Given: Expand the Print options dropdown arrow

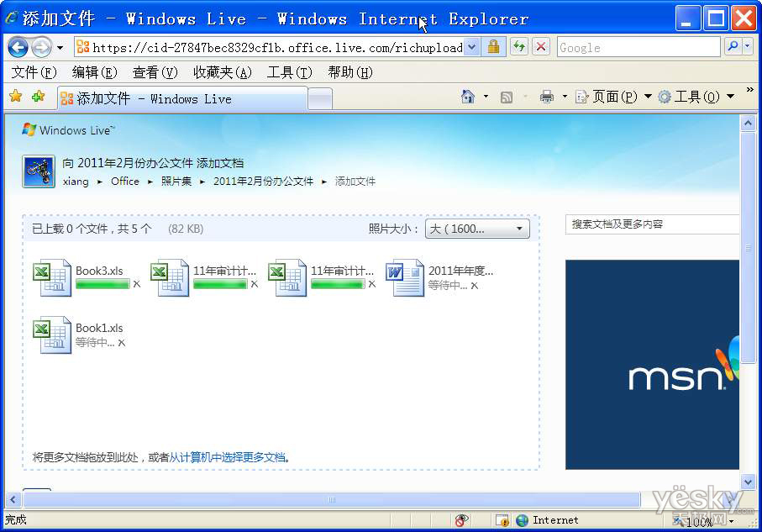Looking at the screenshot, I should (565, 97).
